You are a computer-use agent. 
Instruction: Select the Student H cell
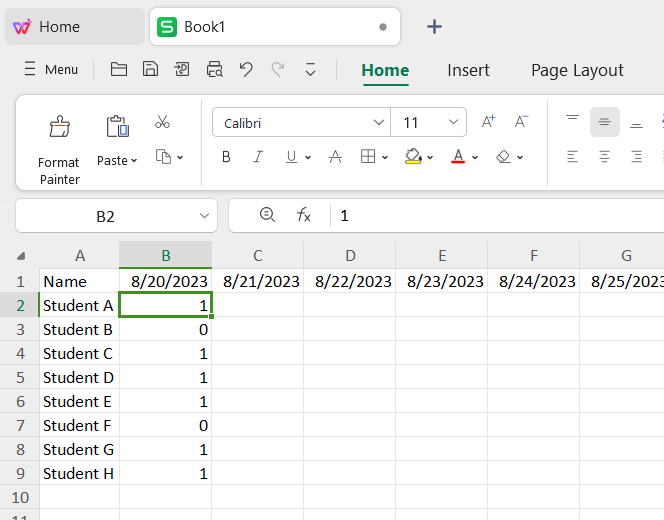click(80, 473)
